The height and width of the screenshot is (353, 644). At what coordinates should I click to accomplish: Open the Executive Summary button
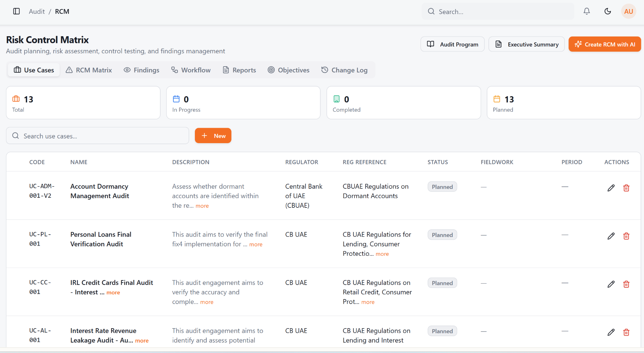(x=526, y=44)
